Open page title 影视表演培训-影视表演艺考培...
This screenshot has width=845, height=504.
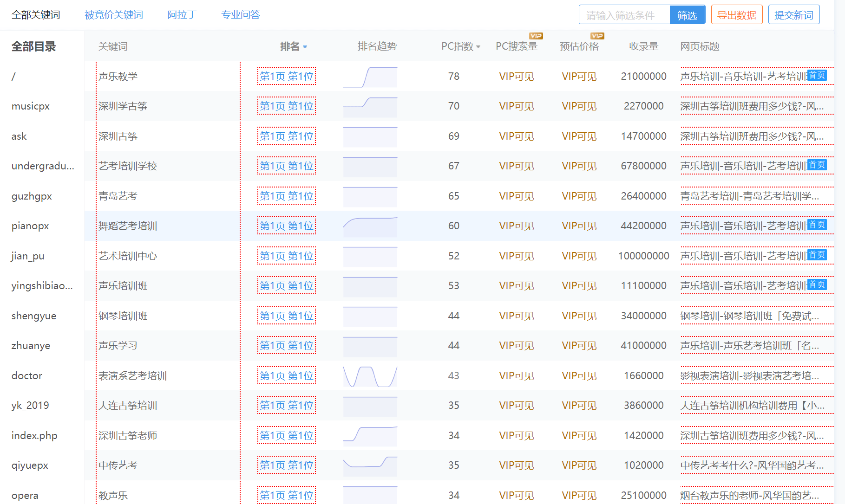click(749, 376)
